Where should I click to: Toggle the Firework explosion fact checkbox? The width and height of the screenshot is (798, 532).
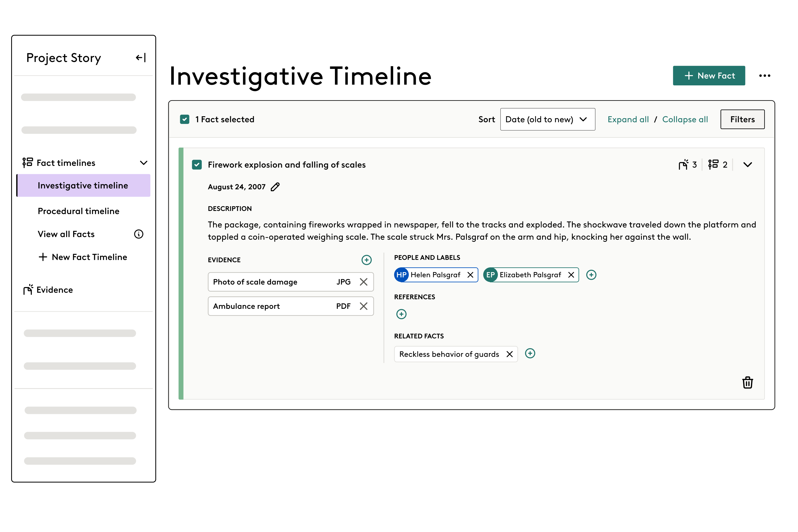point(197,165)
